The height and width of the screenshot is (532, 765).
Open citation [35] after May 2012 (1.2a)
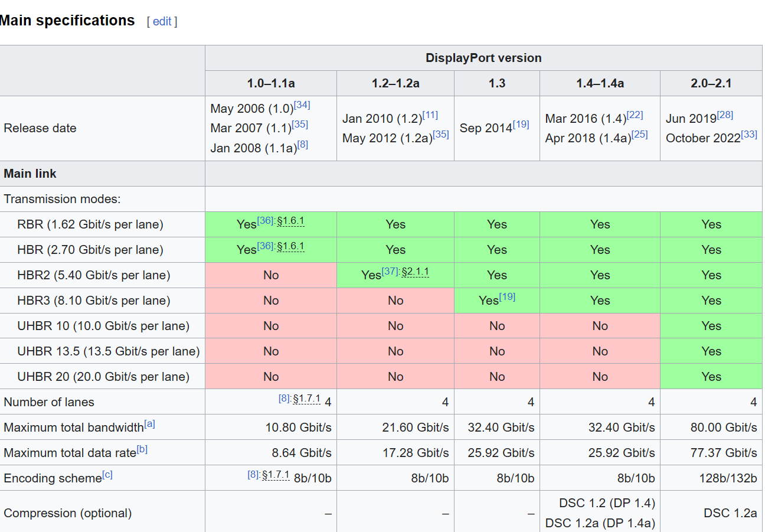point(441,134)
